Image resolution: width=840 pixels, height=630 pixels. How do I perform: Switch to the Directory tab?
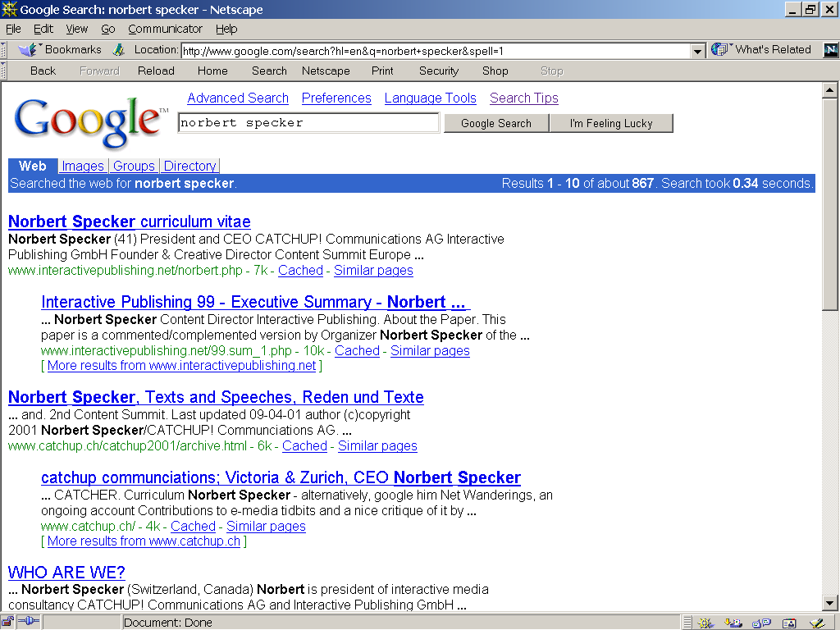click(x=190, y=166)
